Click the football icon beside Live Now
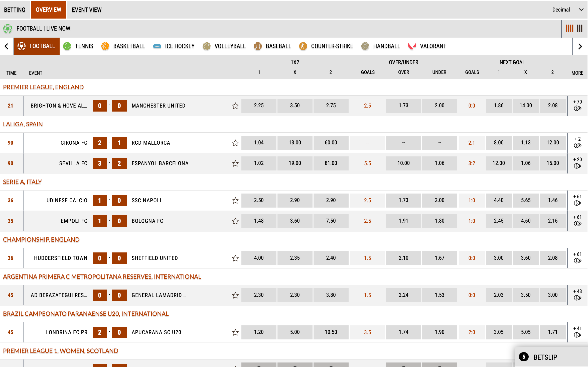Screen dimensions: 588x367 coord(8,29)
